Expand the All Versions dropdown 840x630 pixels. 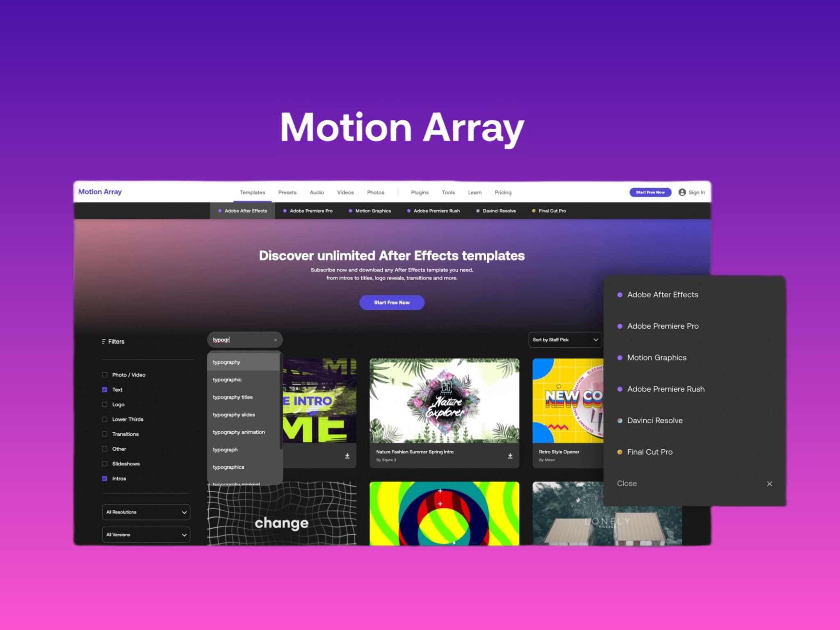point(146,535)
